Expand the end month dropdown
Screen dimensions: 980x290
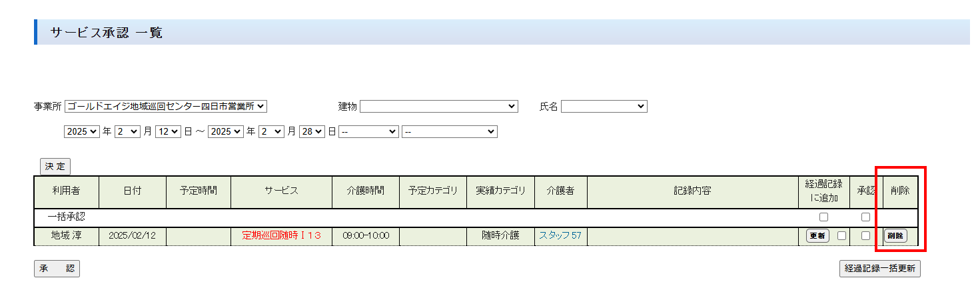tap(271, 132)
